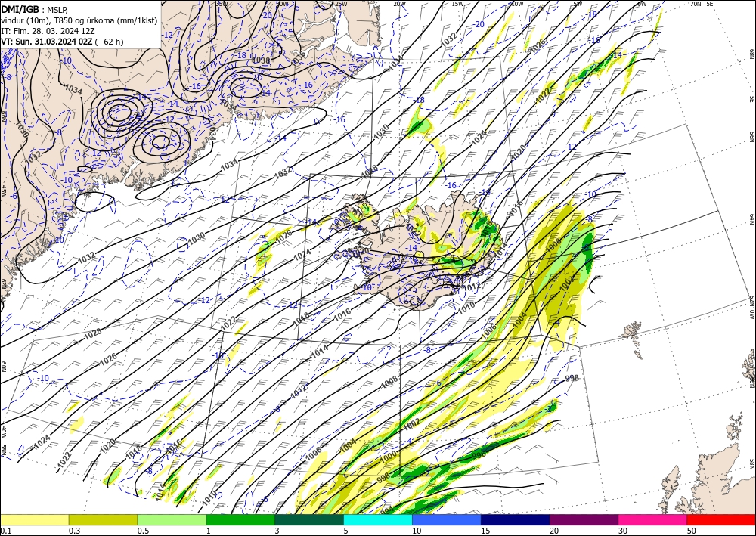Image resolution: width=756 pixels, height=536 pixels.
Task: Pick the dark green 3–5 legend swatch
Action: [x=309, y=519]
